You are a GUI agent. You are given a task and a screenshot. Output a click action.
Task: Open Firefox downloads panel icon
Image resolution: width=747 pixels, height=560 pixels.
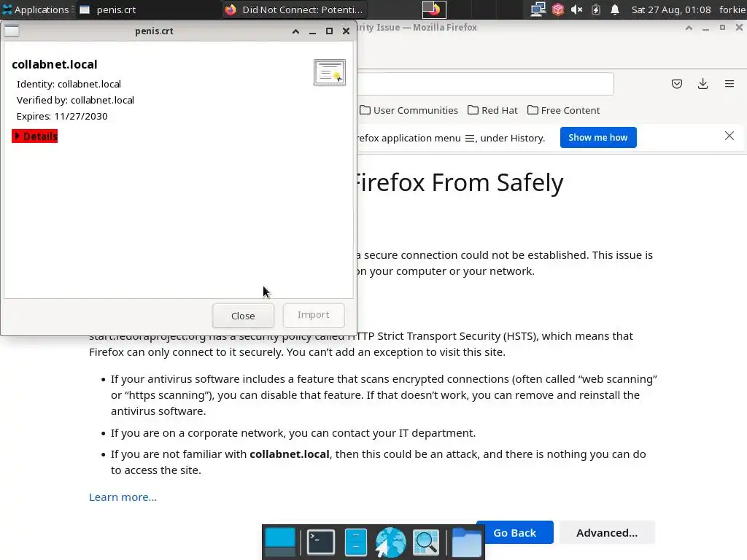(x=703, y=85)
